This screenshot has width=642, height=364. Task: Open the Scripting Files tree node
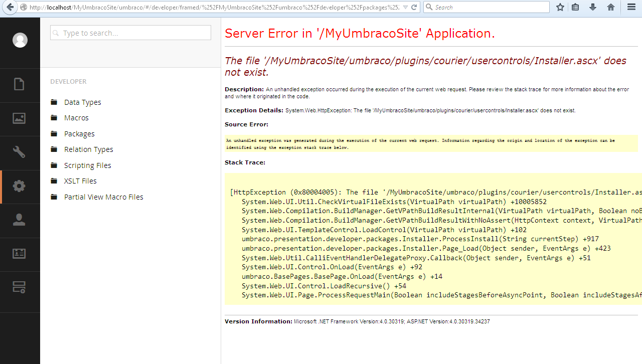(x=88, y=165)
